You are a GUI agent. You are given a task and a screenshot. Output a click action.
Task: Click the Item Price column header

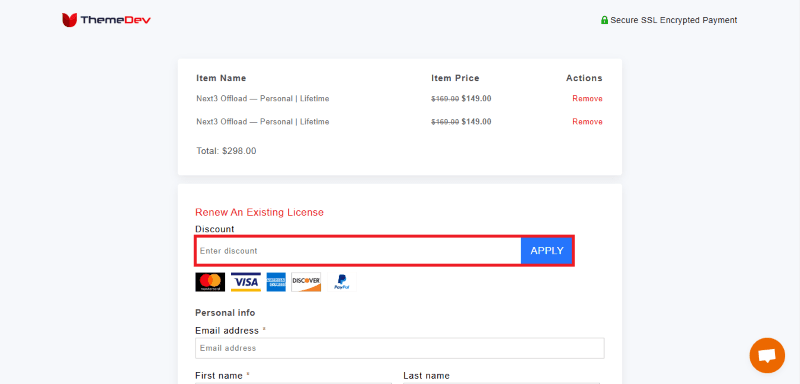pyautogui.click(x=455, y=78)
